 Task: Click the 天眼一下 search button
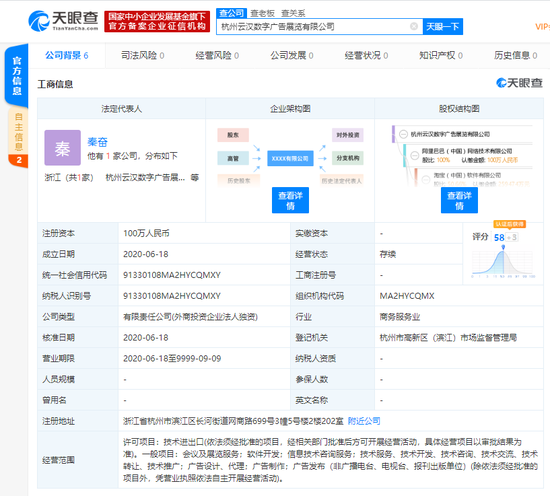click(443, 27)
